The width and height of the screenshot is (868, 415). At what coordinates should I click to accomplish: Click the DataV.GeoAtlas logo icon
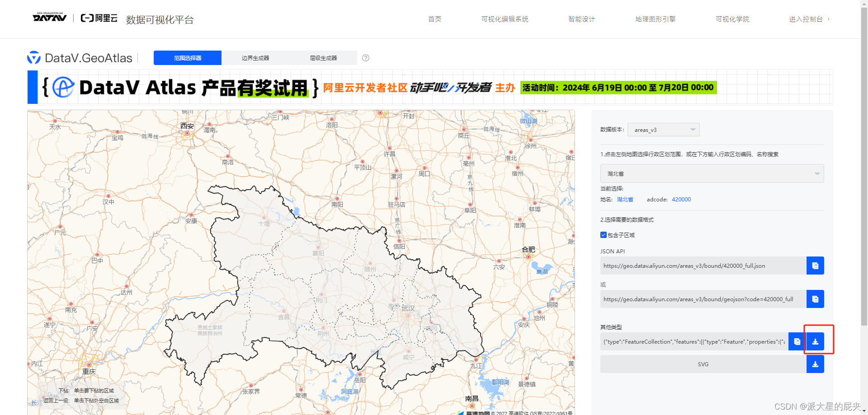(x=34, y=58)
